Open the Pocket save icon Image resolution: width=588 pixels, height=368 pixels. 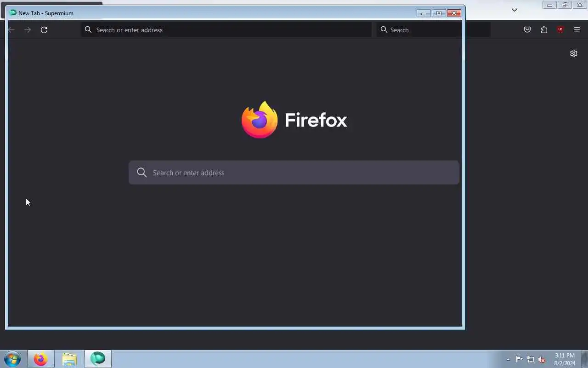tap(527, 30)
